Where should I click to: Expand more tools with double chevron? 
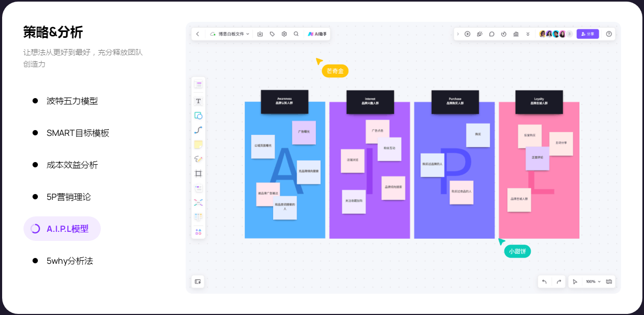pos(528,34)
